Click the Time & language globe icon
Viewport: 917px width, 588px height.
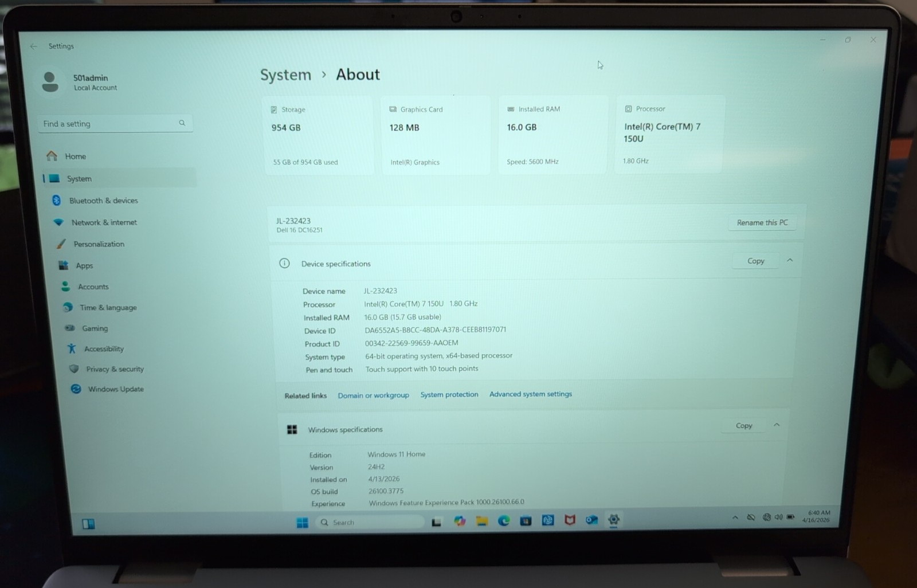point(68,307)
